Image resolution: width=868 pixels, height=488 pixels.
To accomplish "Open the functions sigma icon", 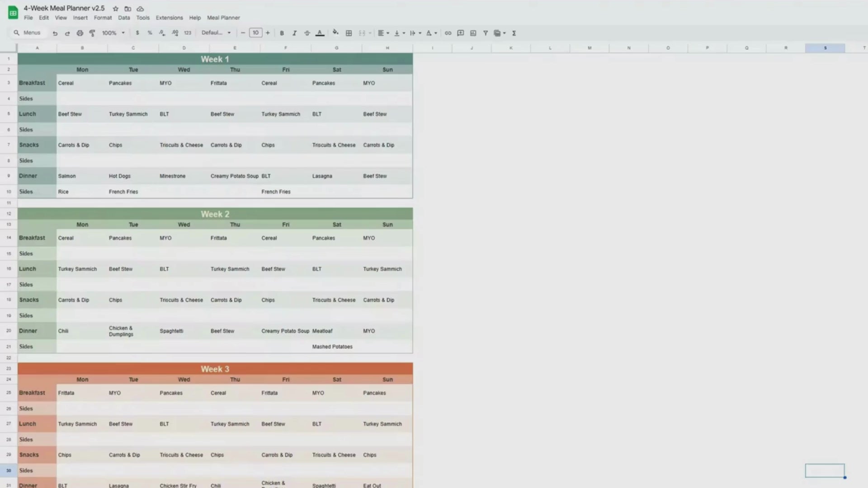I will point(514,33).
